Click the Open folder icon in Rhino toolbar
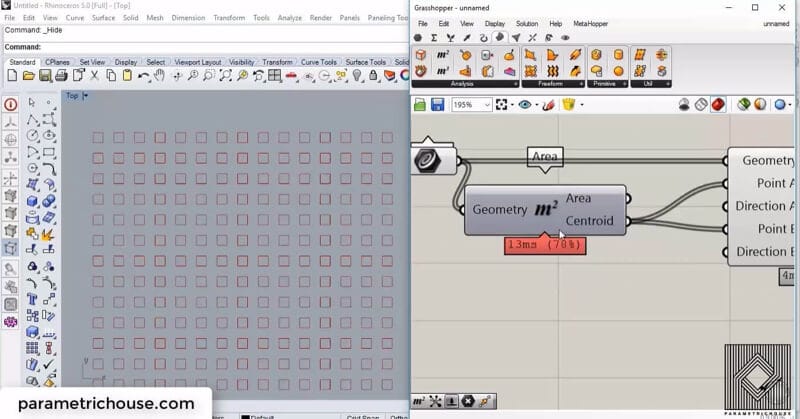 coord(29,76)
